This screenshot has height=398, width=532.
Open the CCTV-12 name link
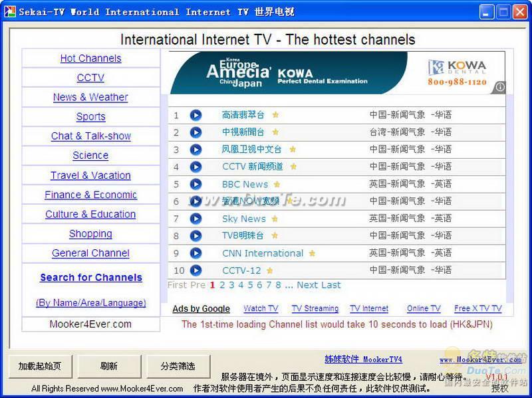(x=241, y=270)
